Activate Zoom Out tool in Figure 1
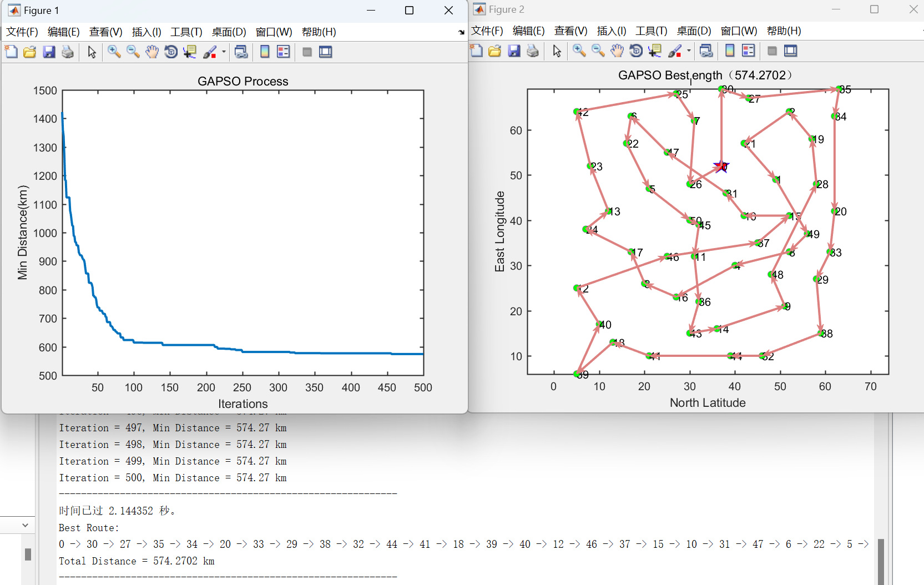This screenshot has height=585, width=924. (x=133, y=52)
